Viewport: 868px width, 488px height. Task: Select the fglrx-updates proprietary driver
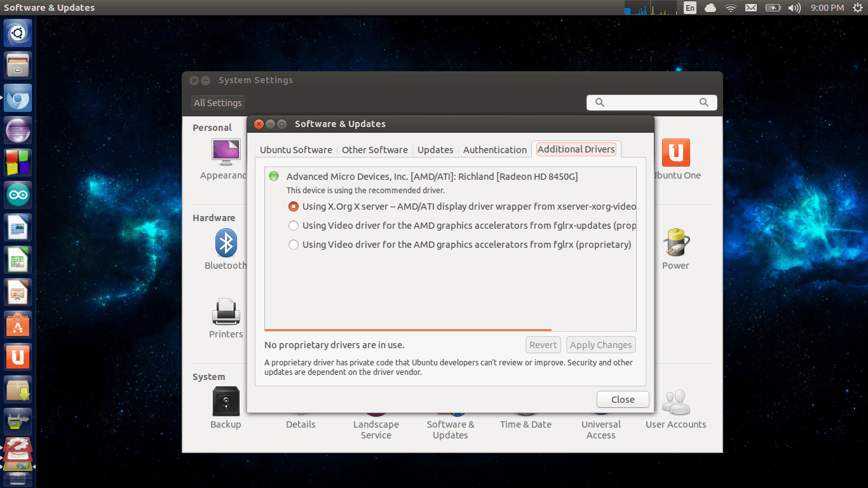pos(294,226)
